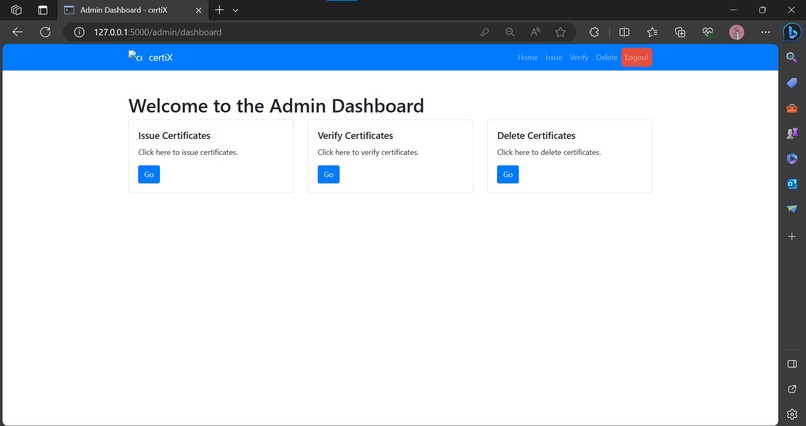Image resolution: width=806 pixels, height=426 pixels.
Task: Click the Delete Certificates card title
Action: pyautogui.click(x=536, y=136)
